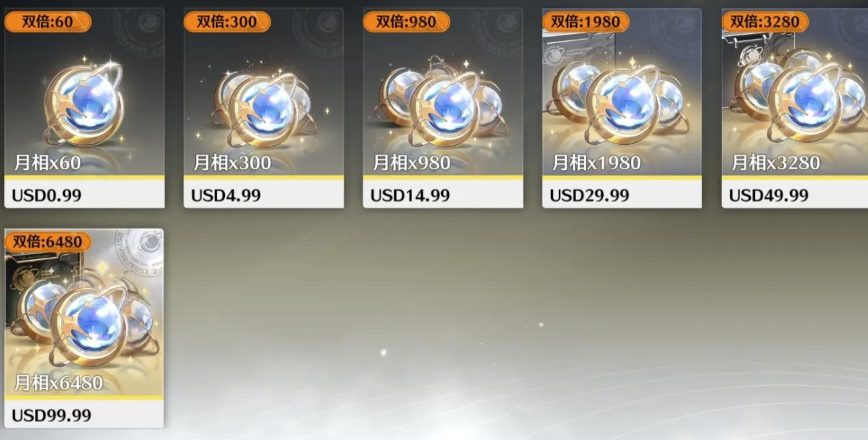
Task: Select the 双倍:3280 bonus badge
Action: [x=765, y=21]
